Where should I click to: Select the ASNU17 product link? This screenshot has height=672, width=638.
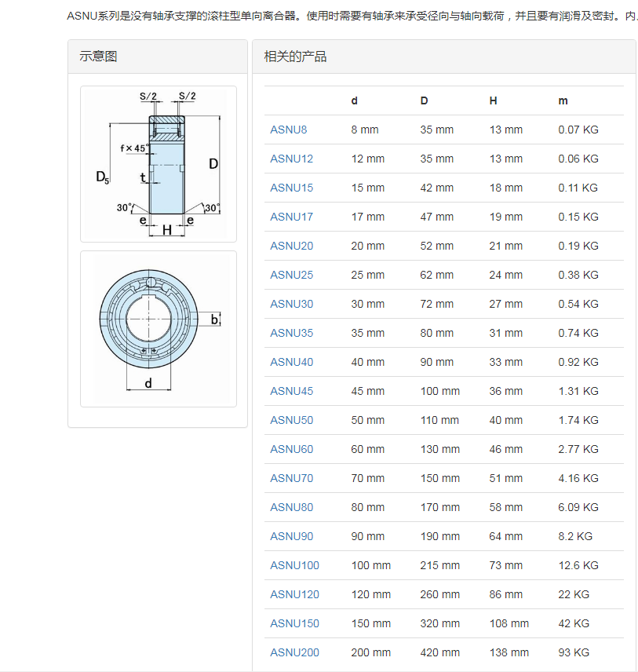click(x=291, y=217)
